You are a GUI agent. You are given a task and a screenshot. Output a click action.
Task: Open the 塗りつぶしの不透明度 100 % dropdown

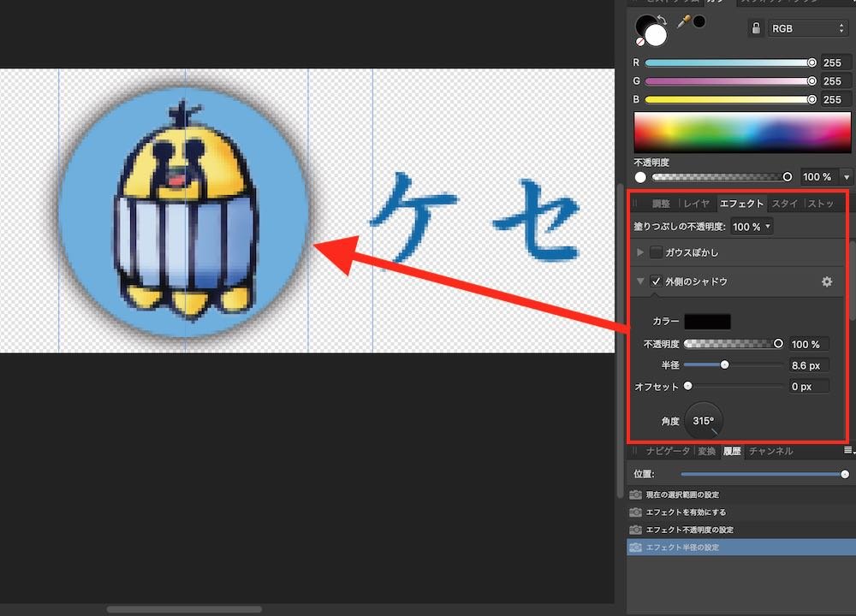click(x=752, y=227)
